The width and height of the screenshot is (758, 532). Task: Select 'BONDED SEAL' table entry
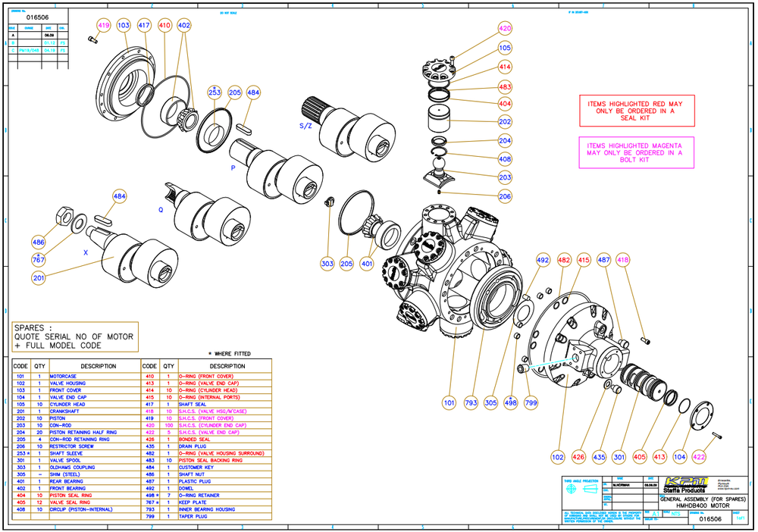194,440
